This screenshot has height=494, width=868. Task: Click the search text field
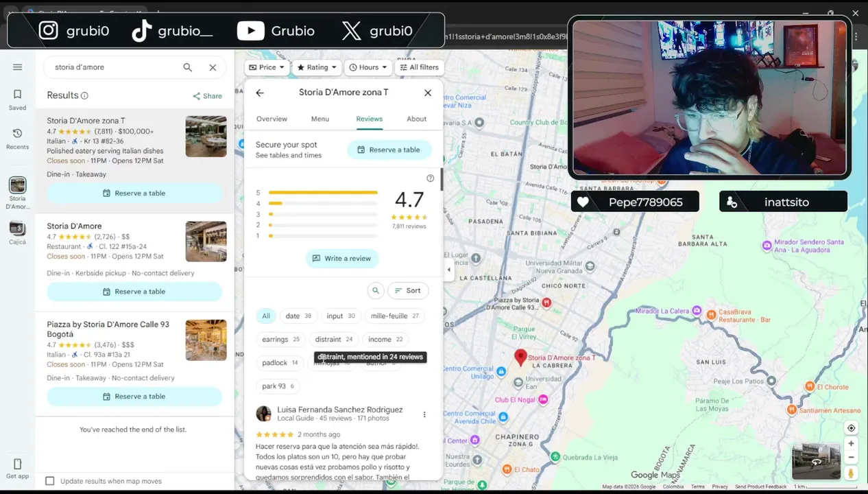pyautogui.click(x=113, y=67)
